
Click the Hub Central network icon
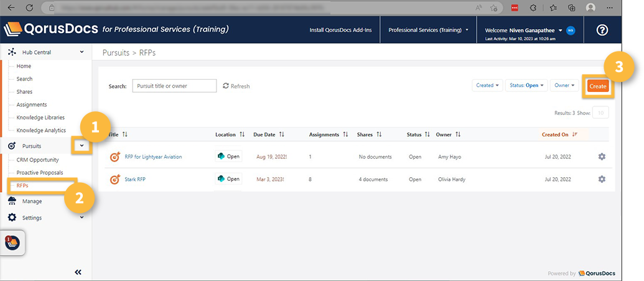coord(12,52)
